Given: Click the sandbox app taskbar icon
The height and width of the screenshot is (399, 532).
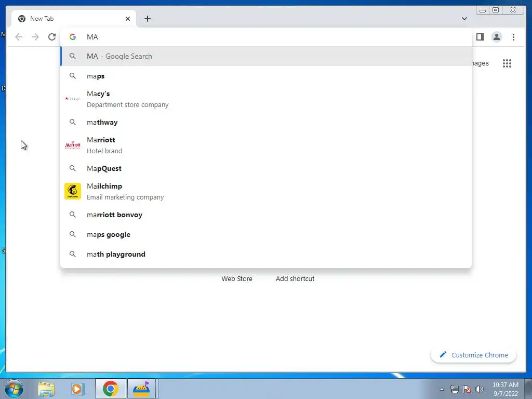Looking at the screenshot, I should pos(142,389).
